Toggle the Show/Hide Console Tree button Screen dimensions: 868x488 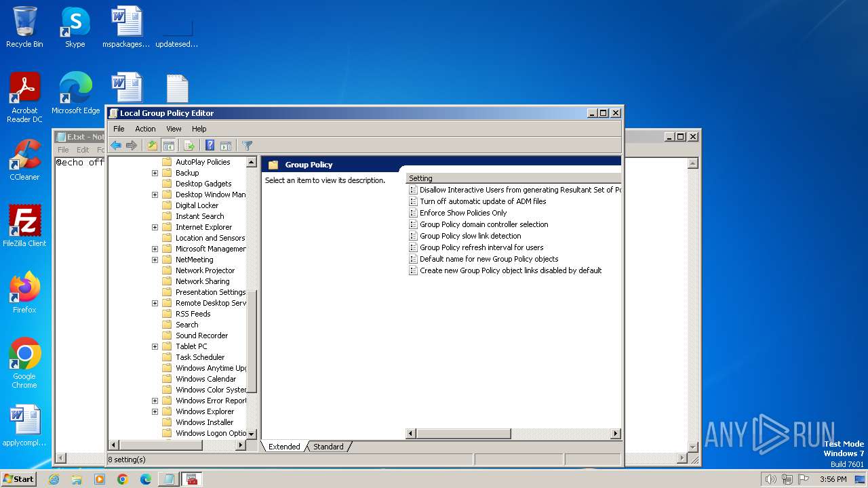pos(169,146)
